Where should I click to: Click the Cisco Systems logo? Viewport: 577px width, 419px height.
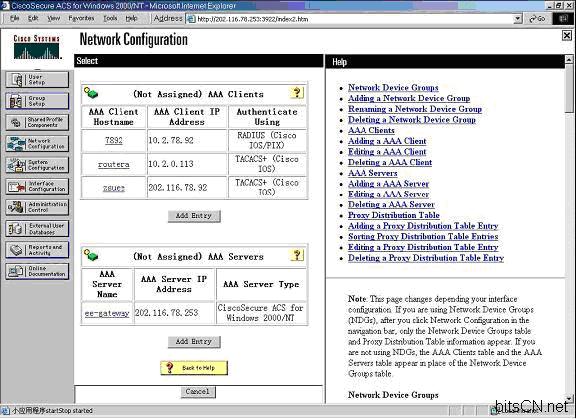(x=36, y=47)
